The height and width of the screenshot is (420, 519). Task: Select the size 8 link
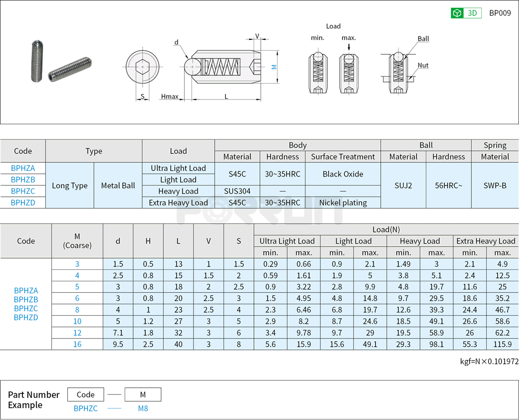pos(77,310)
